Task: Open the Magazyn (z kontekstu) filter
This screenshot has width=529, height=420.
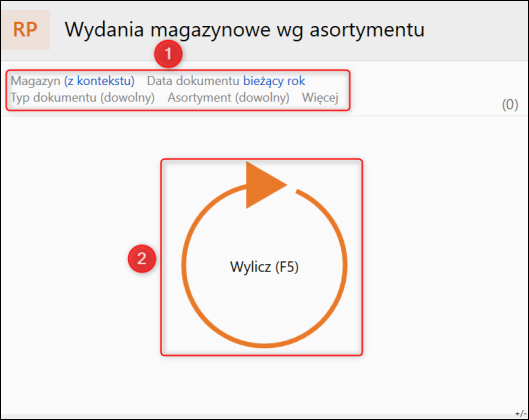Action: 73,81
